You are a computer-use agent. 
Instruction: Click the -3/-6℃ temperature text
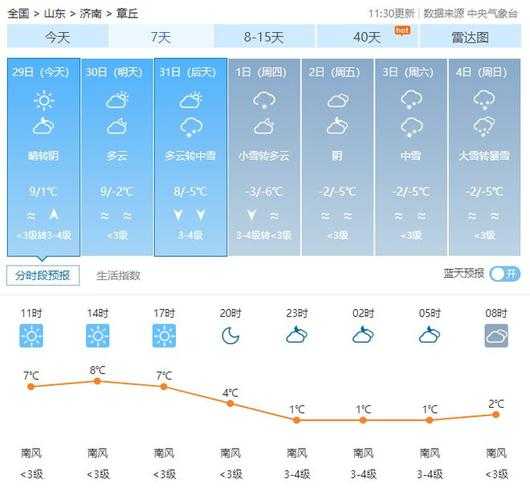[x=264, y=192]
